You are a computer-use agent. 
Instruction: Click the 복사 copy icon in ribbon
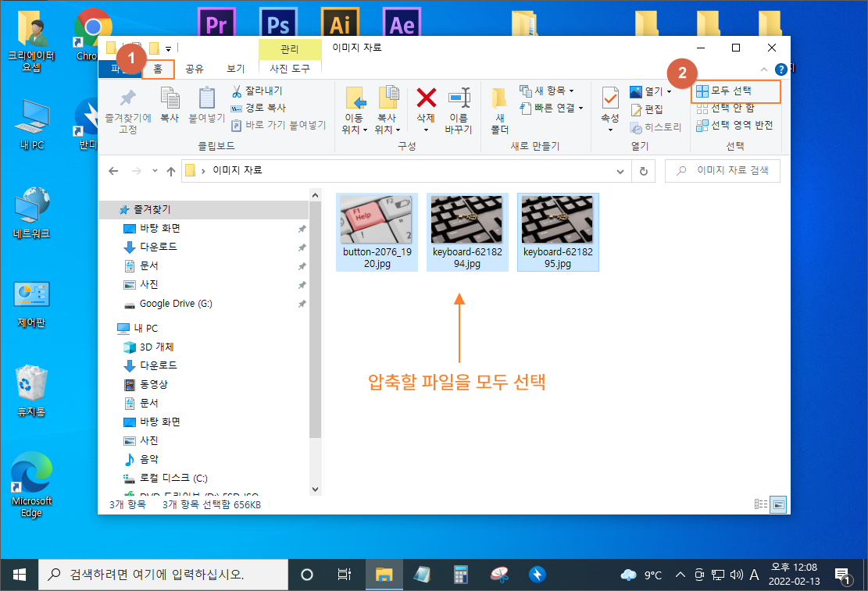(170, 98)
